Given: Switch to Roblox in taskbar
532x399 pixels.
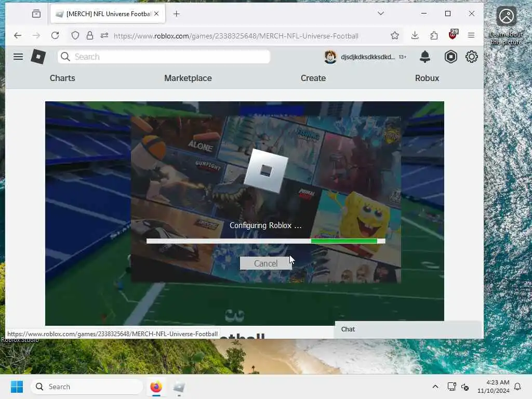Looking at the screenshot, I should 179,387.
